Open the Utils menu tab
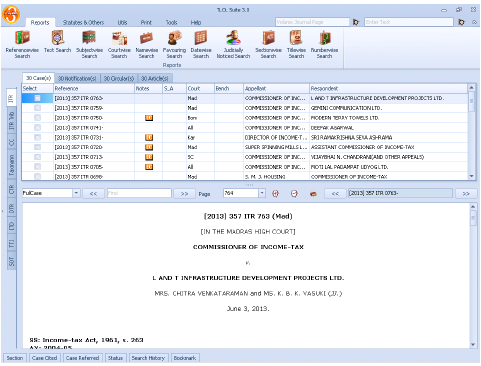Viewport: 481px width, 366px height. (x=122, y=23)
